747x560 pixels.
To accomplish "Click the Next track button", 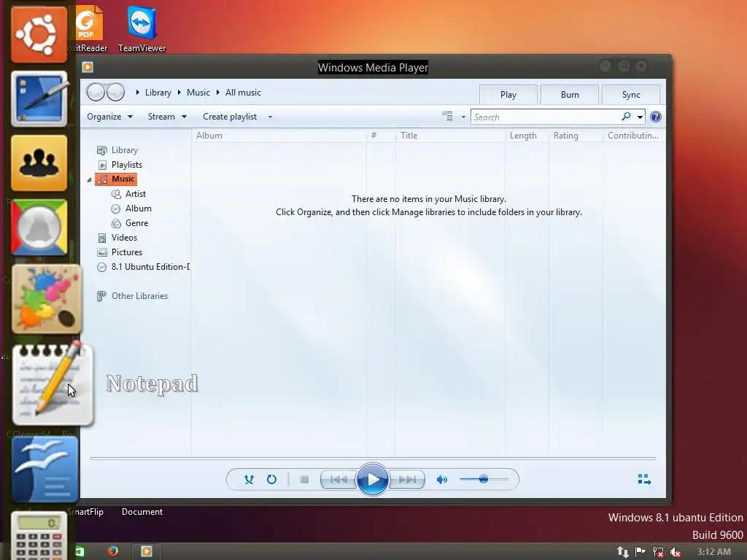I will click(x=407, y=480).
